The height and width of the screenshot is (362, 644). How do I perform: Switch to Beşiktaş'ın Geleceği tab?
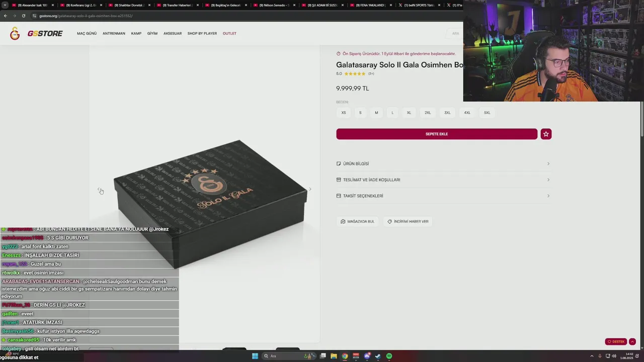(225, 5)
